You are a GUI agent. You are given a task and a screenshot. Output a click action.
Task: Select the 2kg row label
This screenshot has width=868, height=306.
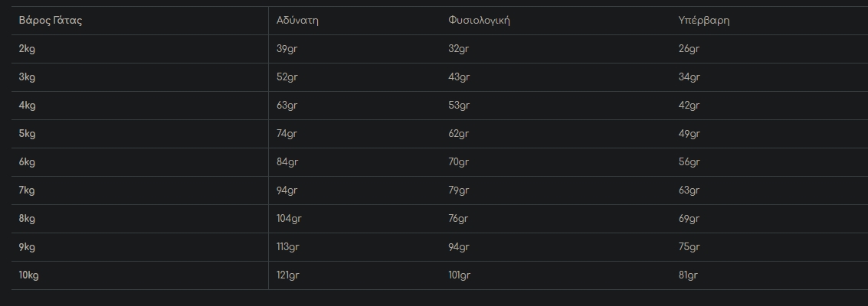click(x=28, y=49)
